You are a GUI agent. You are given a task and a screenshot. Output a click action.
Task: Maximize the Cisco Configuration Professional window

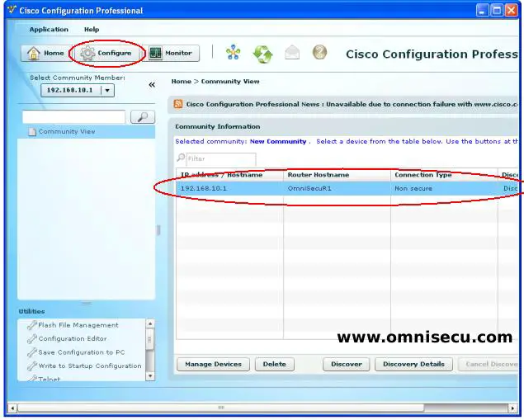(x=497, y=11)
